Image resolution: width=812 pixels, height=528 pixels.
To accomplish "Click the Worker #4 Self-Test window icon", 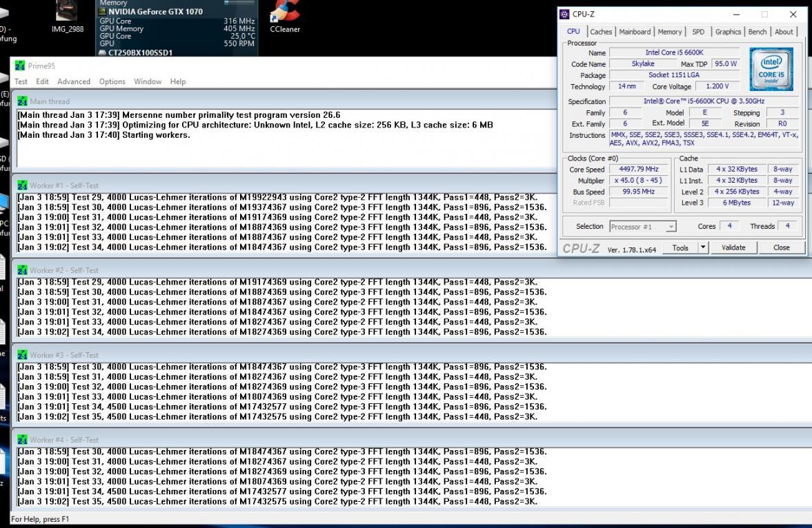I will pyautogui.click(x=22, y=440).
